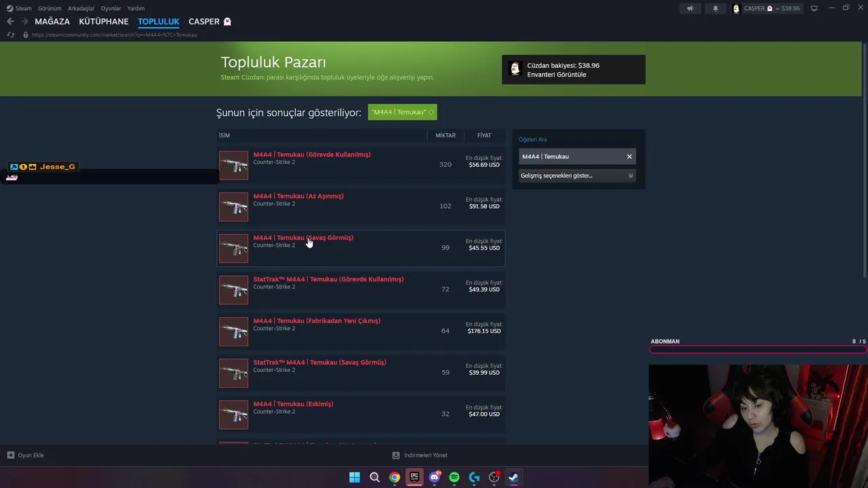The image size is (868, 488).
Task: Click the Big Picture mode monitor icon
Action: [814, 8]
